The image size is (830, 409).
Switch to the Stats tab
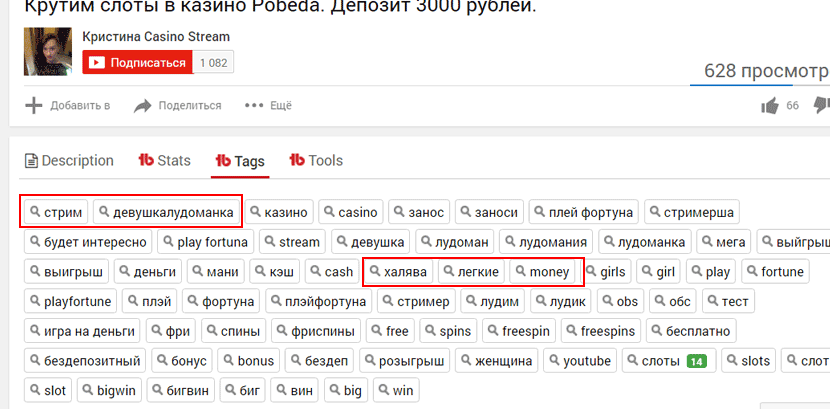click(x=164, y=160)
